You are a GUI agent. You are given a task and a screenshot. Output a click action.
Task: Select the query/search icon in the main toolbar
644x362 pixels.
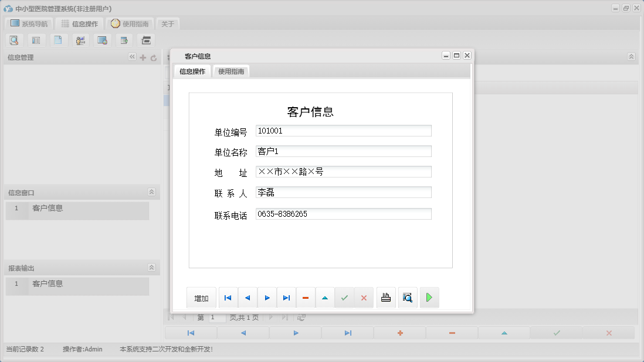(x=14, y=40)
